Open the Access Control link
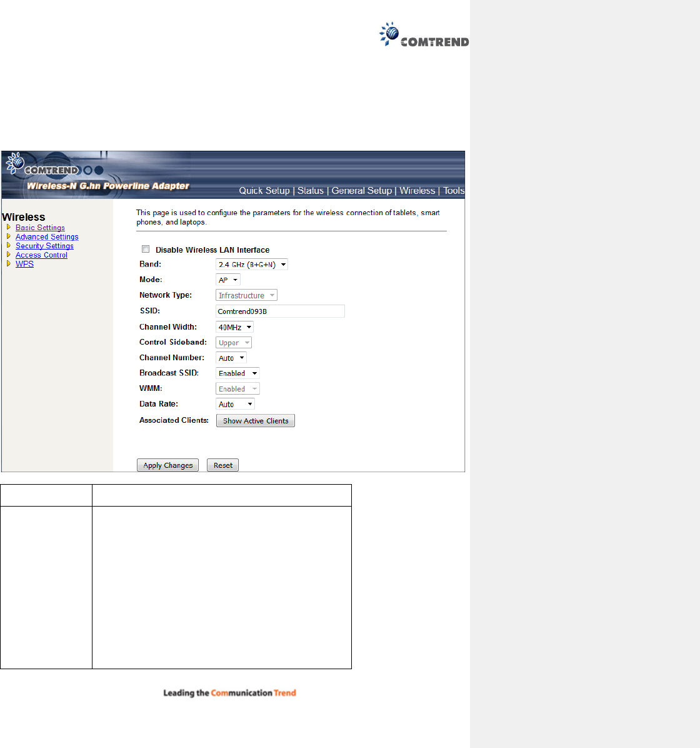The width and height of the screenshot is (700, 748). [x=41, y=255]
